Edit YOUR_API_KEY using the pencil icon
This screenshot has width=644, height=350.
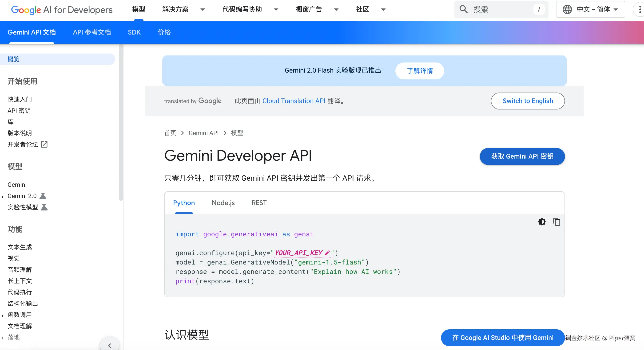(x=327, y=253)
